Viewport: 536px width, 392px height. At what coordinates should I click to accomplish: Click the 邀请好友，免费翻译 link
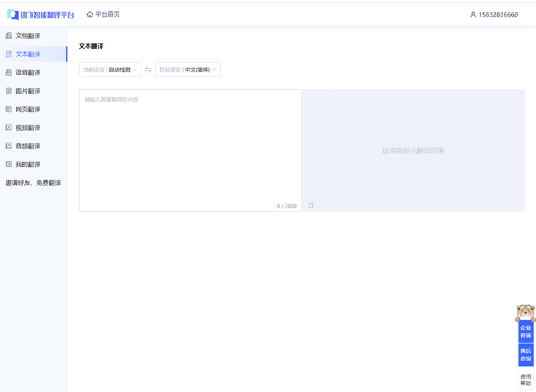click(x=33, y=182)
